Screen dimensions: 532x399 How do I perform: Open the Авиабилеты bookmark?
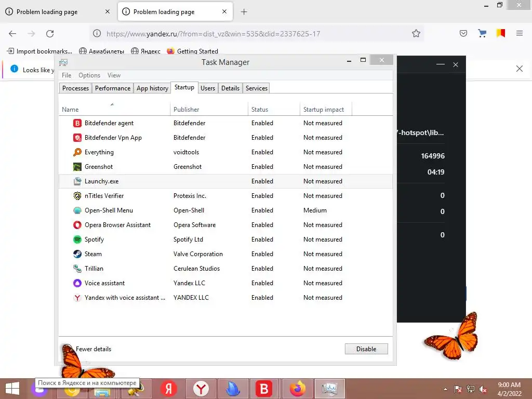click(x=101, y=51)
